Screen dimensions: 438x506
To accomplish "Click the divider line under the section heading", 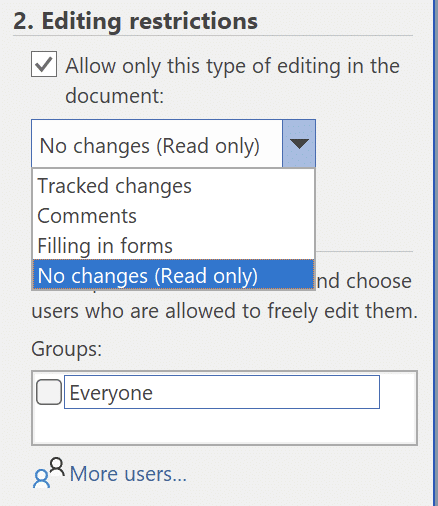I will [x=213, y=35].
